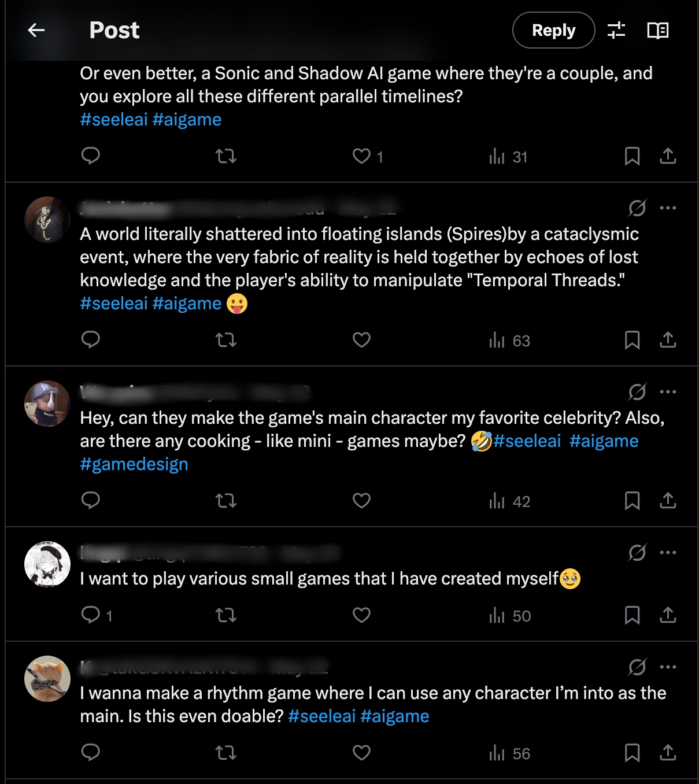699x784 pixels.
Task: Repost the Sonic and Shadow post
Action: [x=225, y=156]
